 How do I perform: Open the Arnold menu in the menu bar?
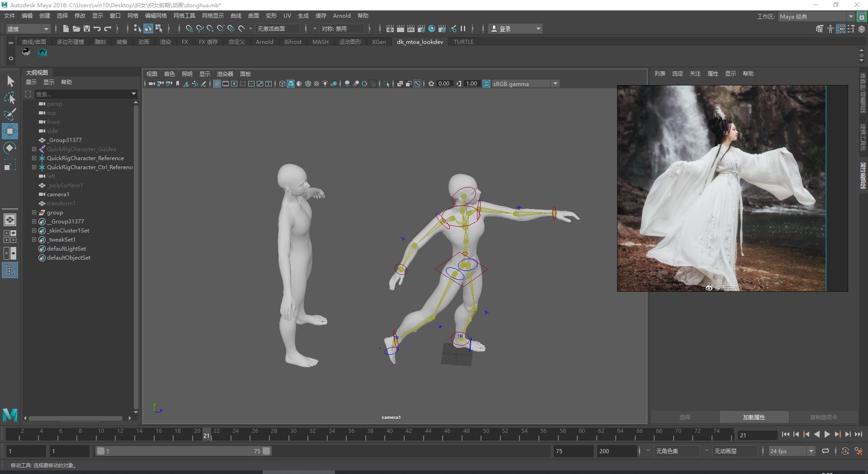point(341,16)
